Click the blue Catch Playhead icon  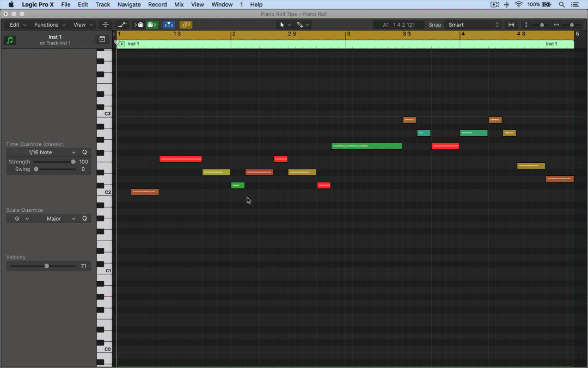pyautogui.click(x=169, y=25)
